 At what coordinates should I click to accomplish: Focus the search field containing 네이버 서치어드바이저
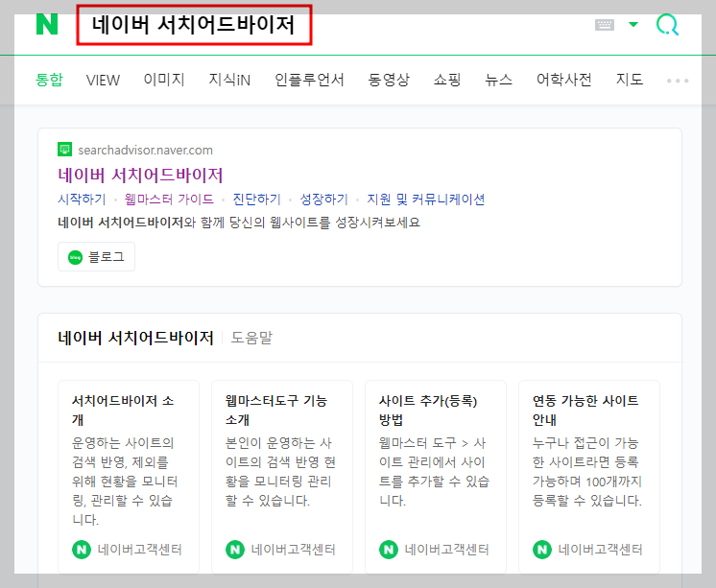[194, 25]
